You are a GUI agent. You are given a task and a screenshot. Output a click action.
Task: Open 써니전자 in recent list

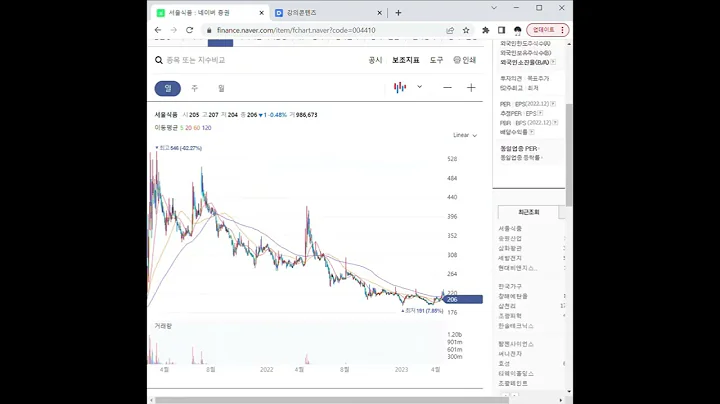(510, 354)
